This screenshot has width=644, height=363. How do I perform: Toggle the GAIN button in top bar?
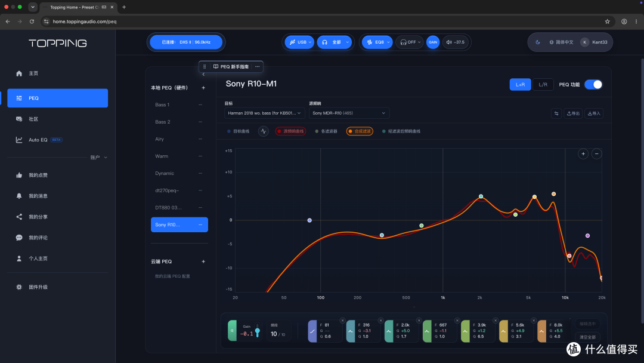tap(433, 42)
